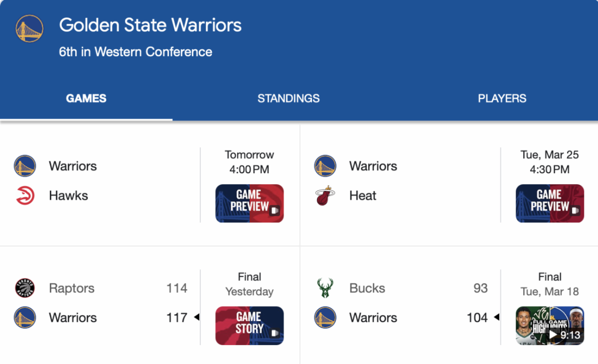
Task: Select the Games tab
Action: point(86,98)
